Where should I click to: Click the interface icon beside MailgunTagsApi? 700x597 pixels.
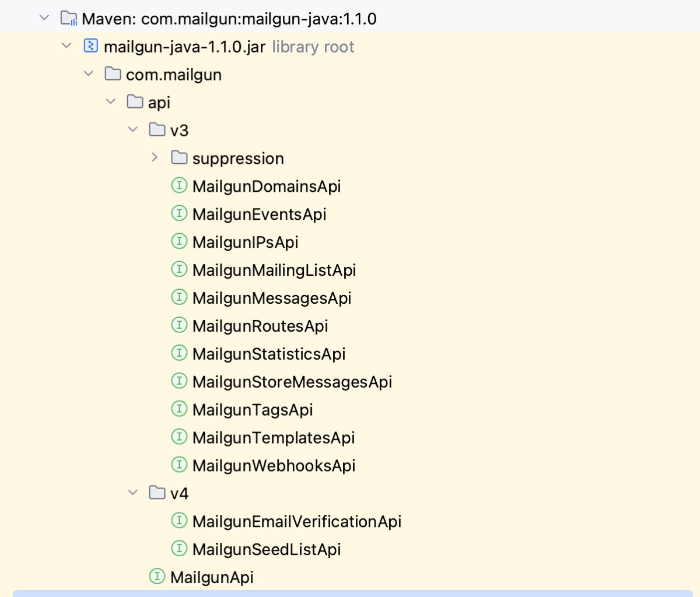(179, 409)
